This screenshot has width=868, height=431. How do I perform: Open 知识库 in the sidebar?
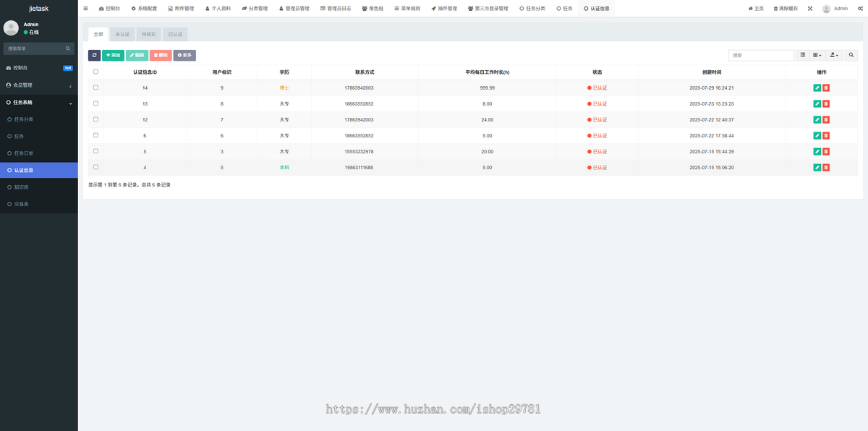[38, 187]
